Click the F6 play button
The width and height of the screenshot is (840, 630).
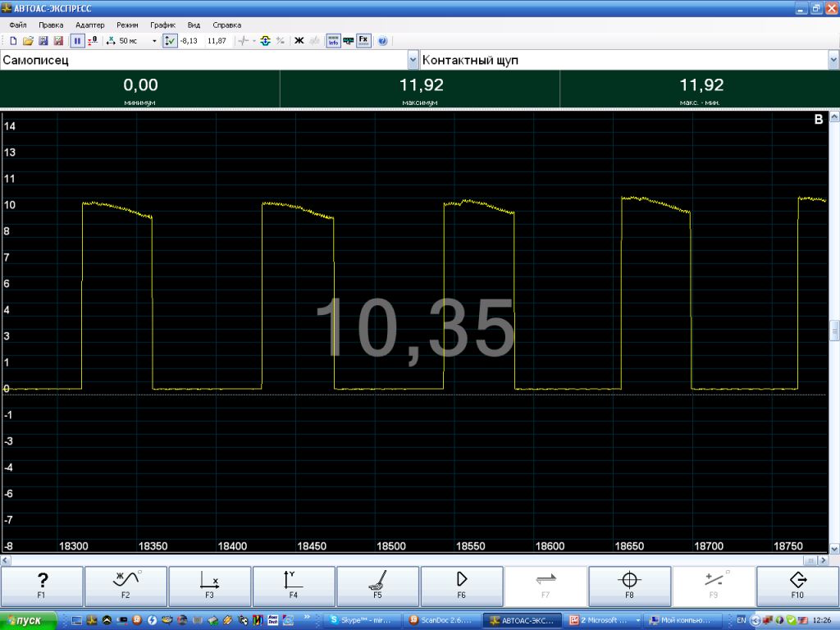pos(462,587)
